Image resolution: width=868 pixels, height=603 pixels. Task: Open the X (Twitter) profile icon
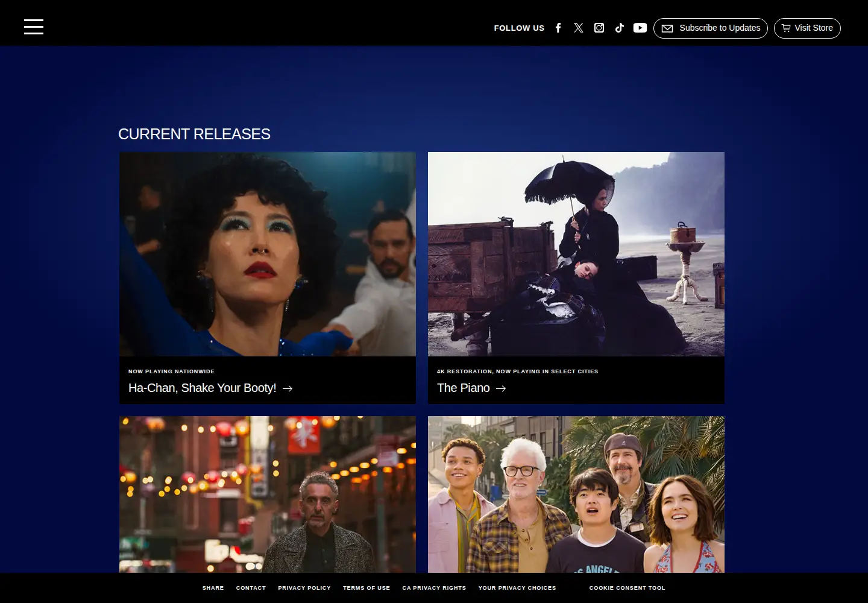579,28
